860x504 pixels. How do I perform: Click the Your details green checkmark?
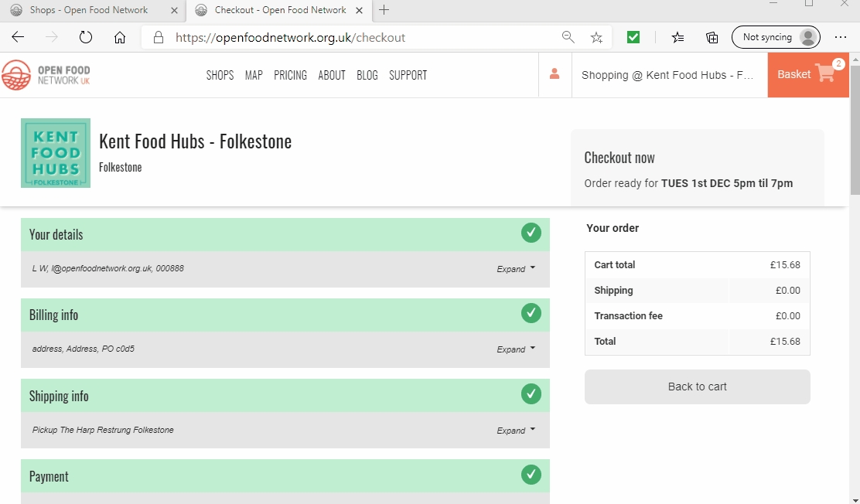531,232
